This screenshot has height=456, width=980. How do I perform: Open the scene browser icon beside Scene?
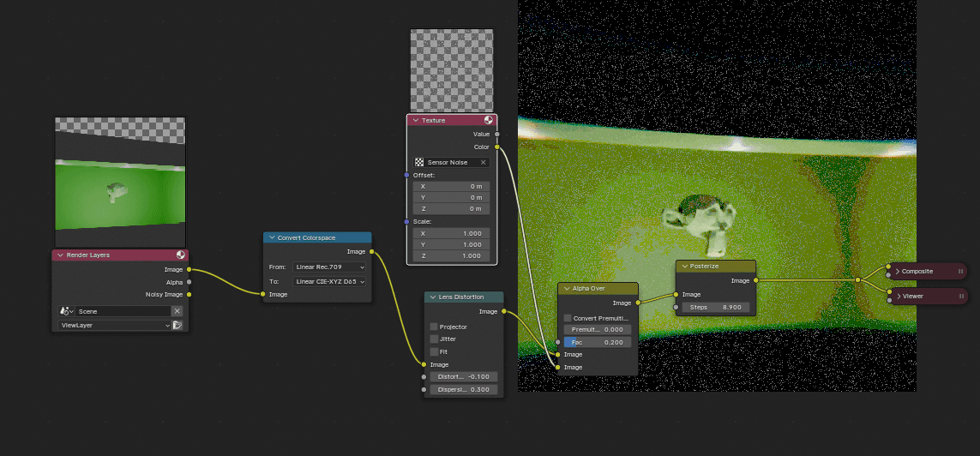pos(65,311)
